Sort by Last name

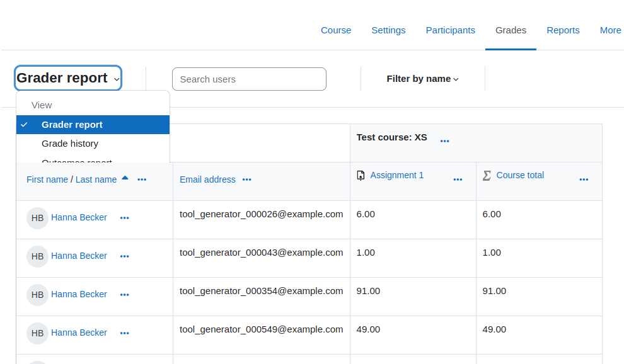pyautogui.click(x=96, y=180)
